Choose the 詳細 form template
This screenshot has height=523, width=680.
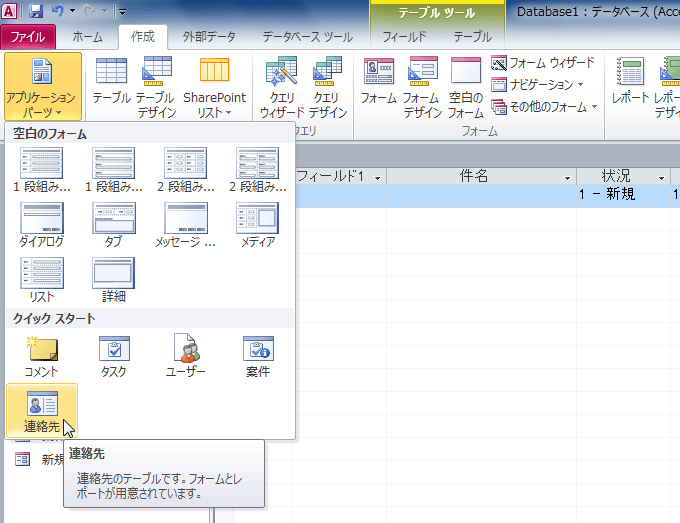tap(114, 280)
